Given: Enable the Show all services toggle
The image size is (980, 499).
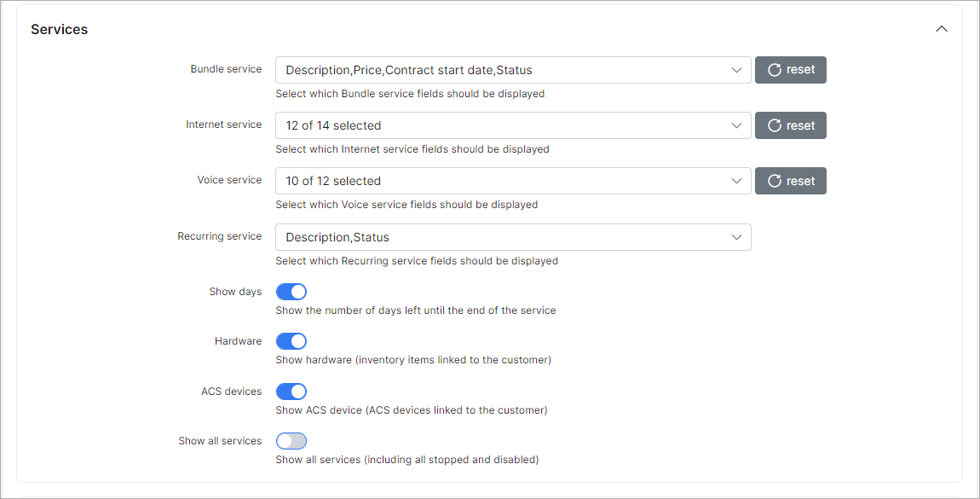Looking at the screenshot, I should 291,441.
